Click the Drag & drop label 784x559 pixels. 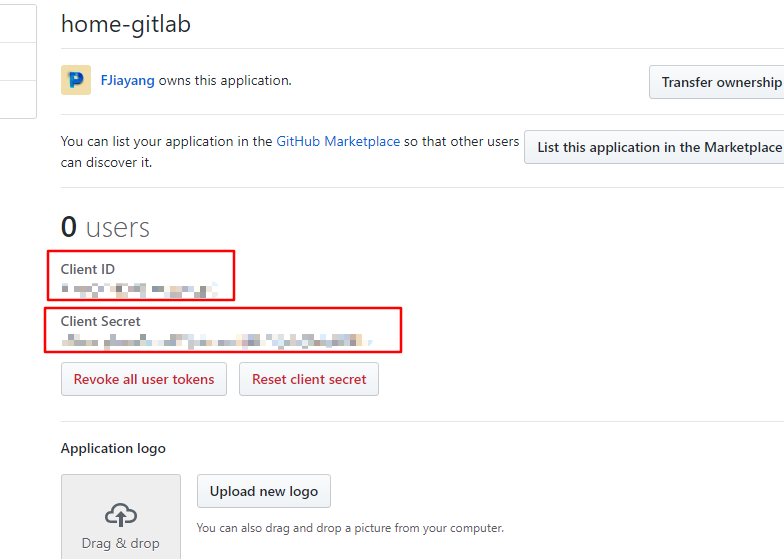[120, 544]
